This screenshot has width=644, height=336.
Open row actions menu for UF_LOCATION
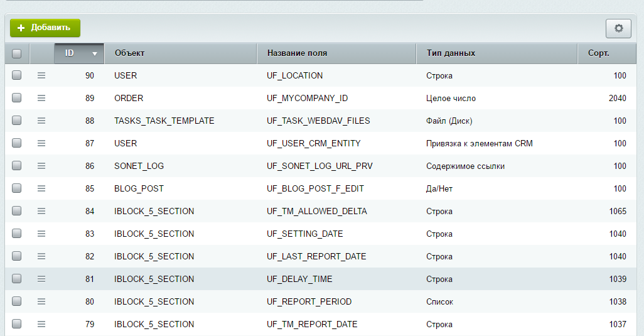[x=41, y=75]
